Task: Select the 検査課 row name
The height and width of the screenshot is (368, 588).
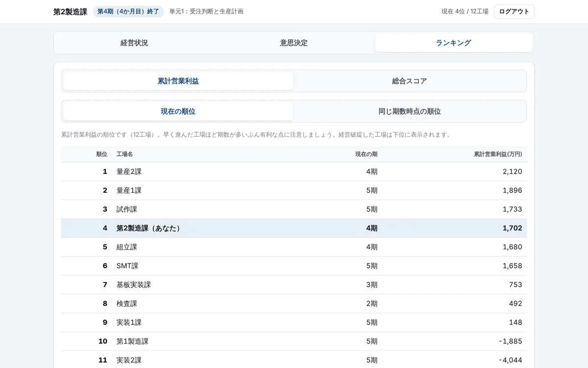Action: [x=127, y=304]
